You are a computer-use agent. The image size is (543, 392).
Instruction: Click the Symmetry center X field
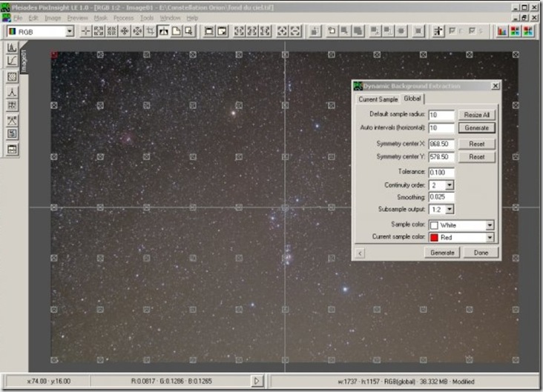point(441,144)
